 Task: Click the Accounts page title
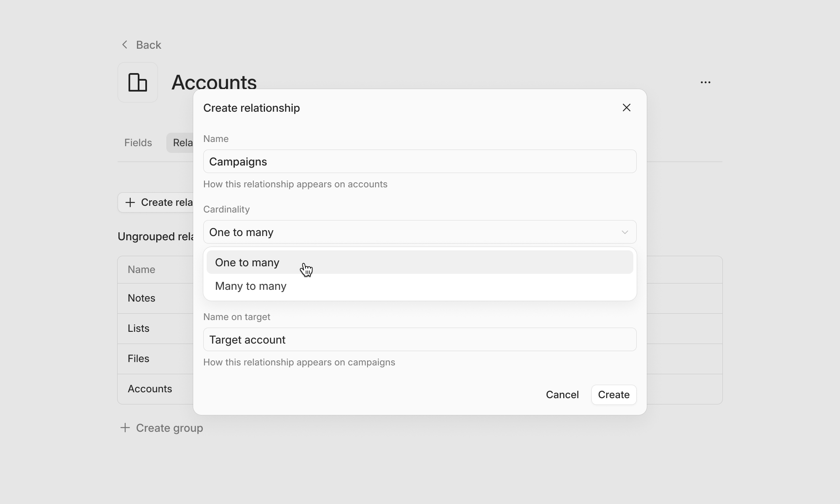point(214,82)
